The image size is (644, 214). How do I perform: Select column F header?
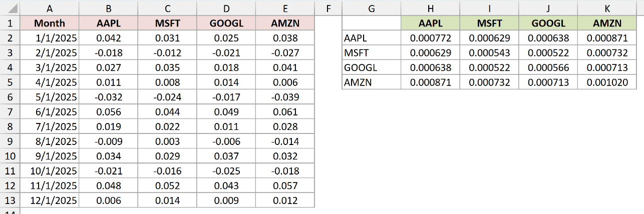point(329,8)
